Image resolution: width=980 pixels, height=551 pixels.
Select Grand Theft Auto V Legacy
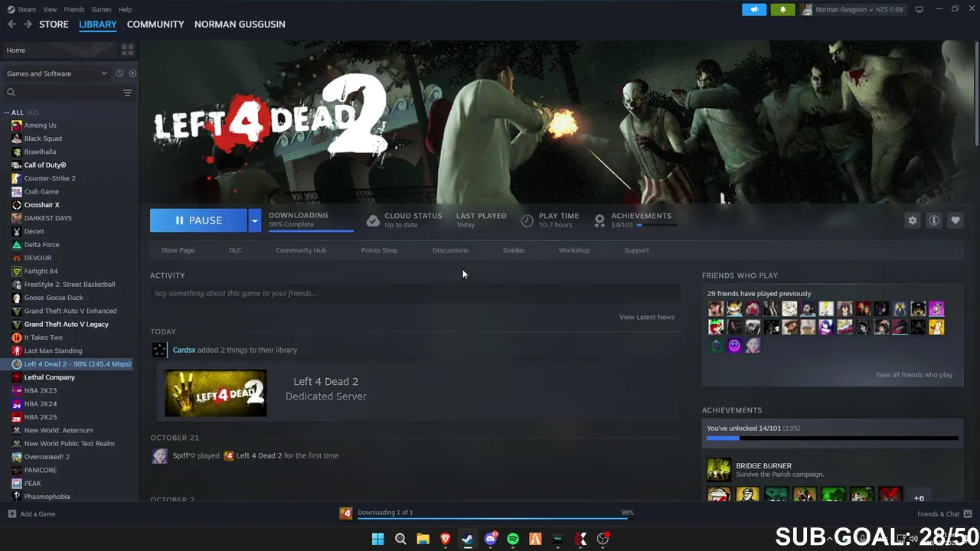66,324
